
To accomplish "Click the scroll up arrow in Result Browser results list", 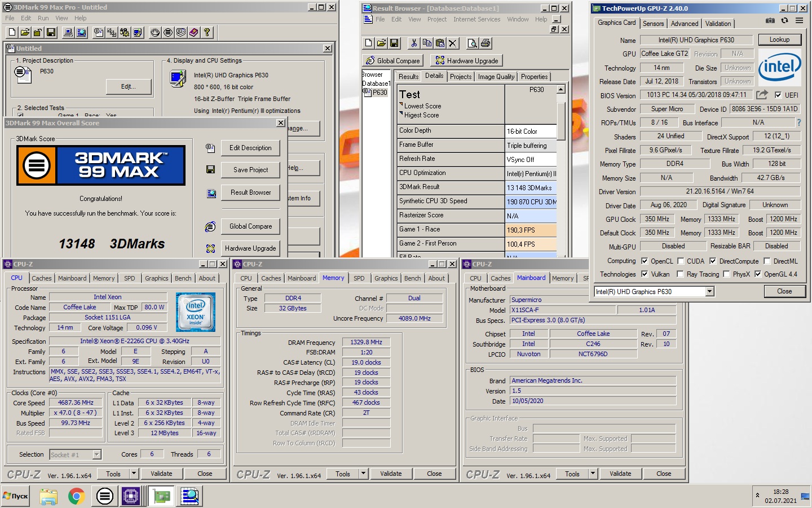I will tap(561, 89).
